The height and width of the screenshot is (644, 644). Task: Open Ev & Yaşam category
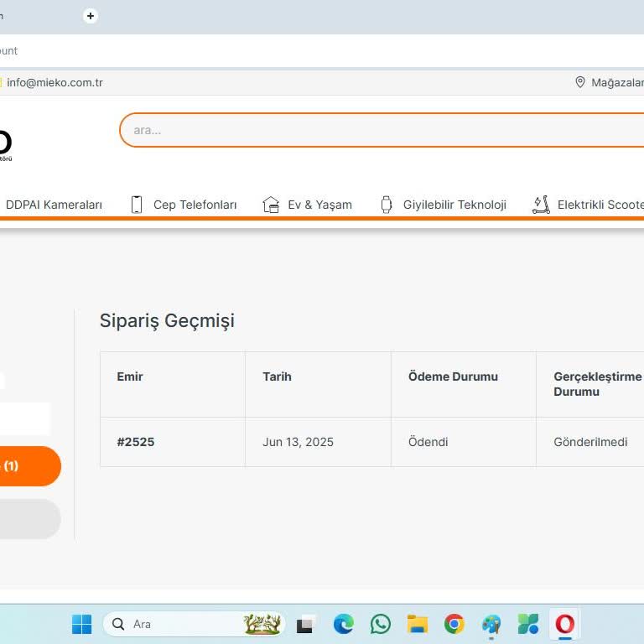(320, 205)
